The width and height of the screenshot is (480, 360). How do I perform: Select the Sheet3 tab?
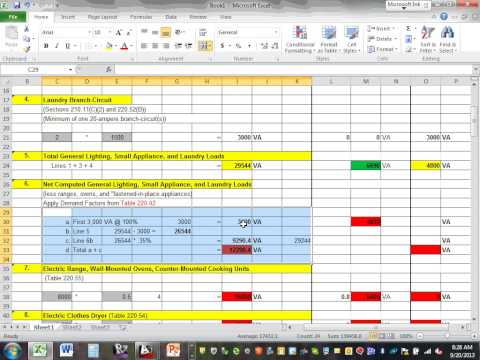point(100,328)
